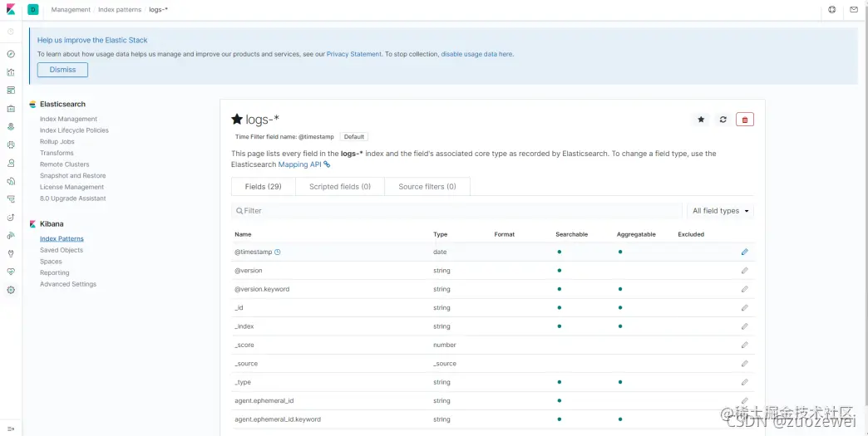Open Uptime from the side navigation
The height and width of the screenshot is (436, 868).
click(x=11, y=218)
